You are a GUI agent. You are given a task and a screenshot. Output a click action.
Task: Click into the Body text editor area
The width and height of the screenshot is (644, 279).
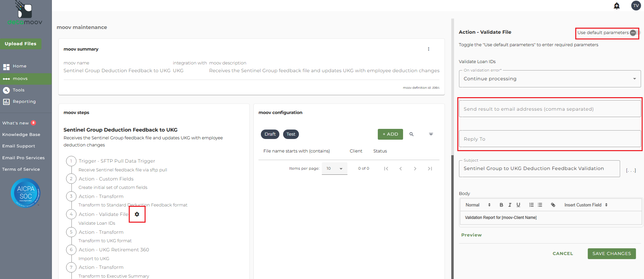[551, 218]
